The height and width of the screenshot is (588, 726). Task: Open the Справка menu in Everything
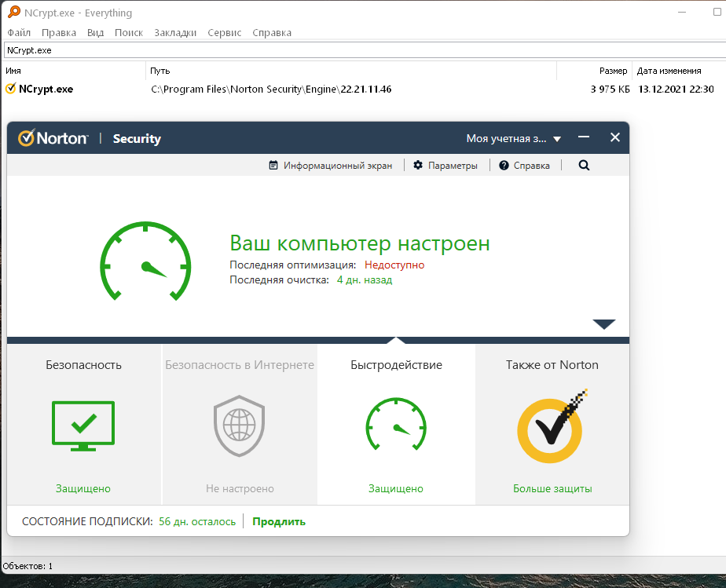click(x=272, y=32)
